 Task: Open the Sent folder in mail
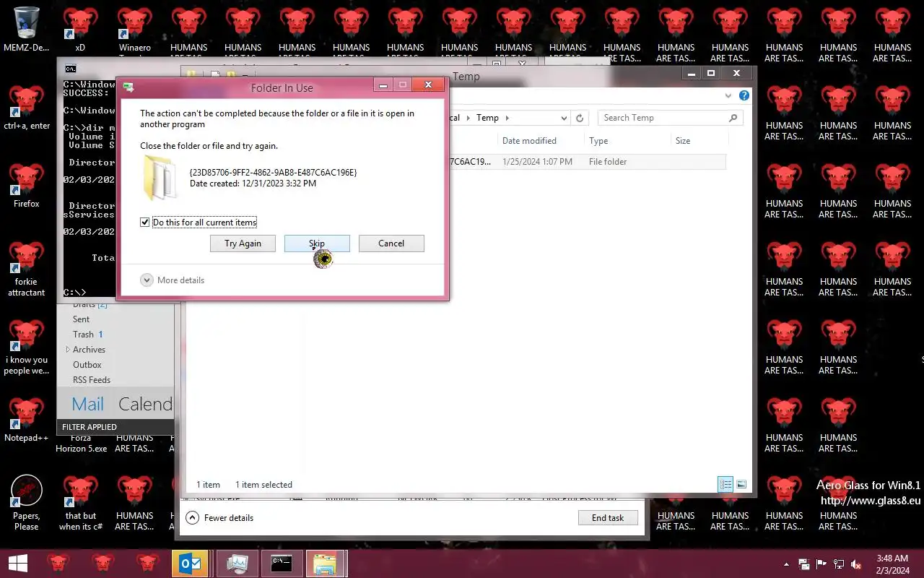(81, 319)
